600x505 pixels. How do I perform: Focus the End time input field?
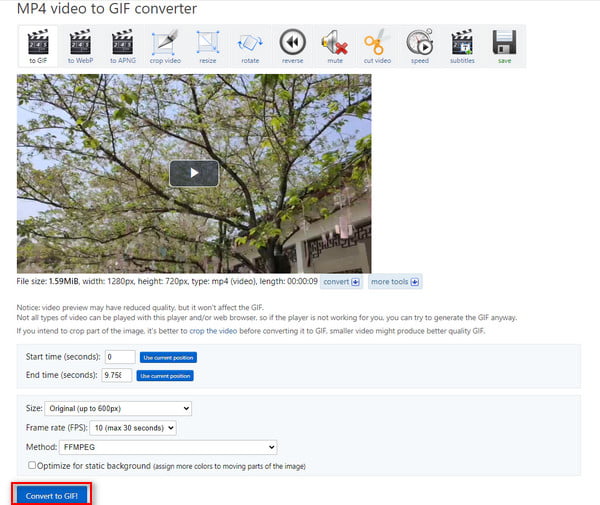[117, 375]
